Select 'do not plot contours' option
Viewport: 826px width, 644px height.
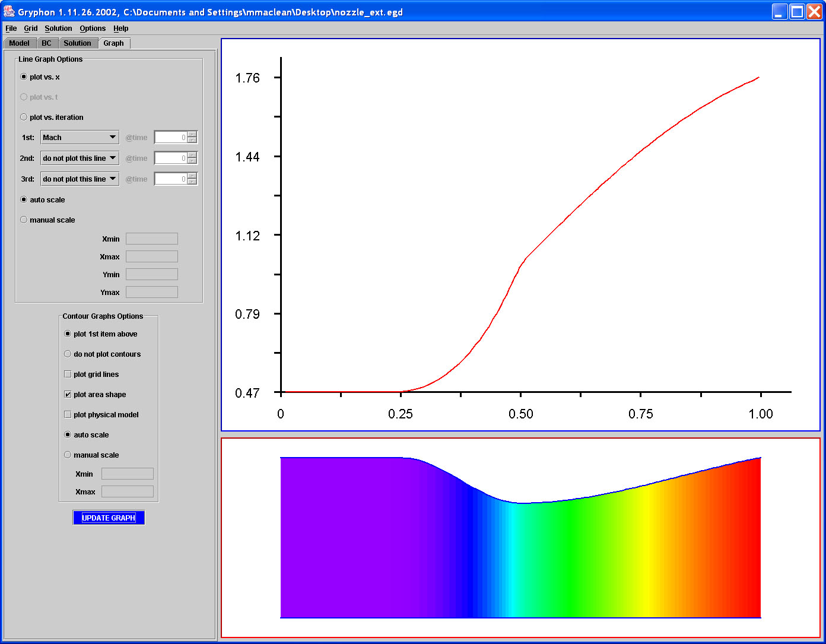pyautogui.click(x=68, y=354)
